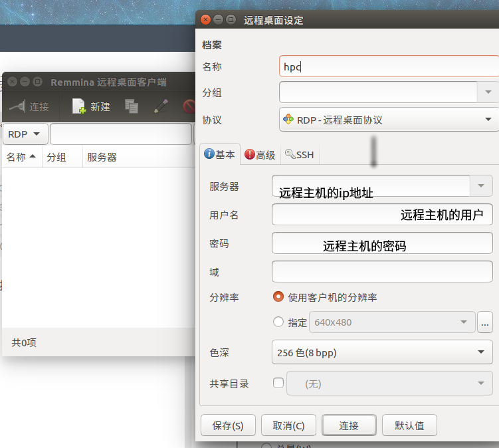Click the 分组 group text field
Image resolution: width=499 pixels, height=448 pixels.
tap(378, 92)
